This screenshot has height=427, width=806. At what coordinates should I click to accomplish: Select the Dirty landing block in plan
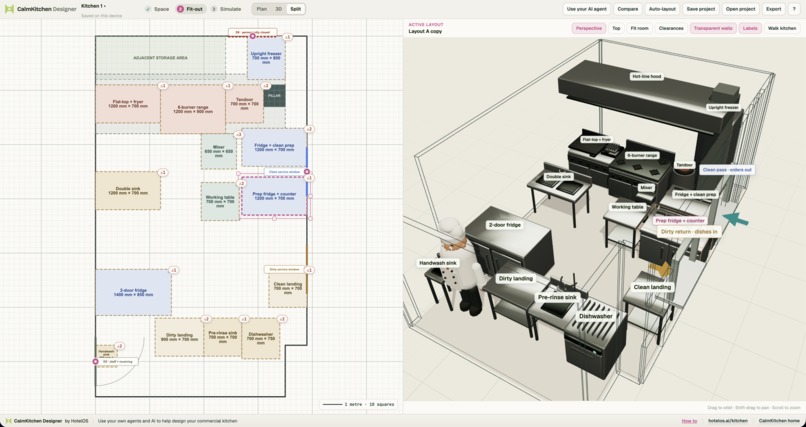[179, 337]
